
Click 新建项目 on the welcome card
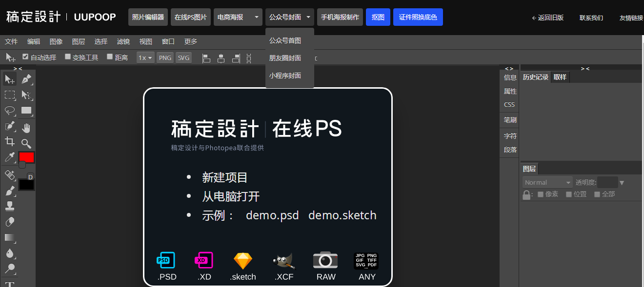(225, 178)
